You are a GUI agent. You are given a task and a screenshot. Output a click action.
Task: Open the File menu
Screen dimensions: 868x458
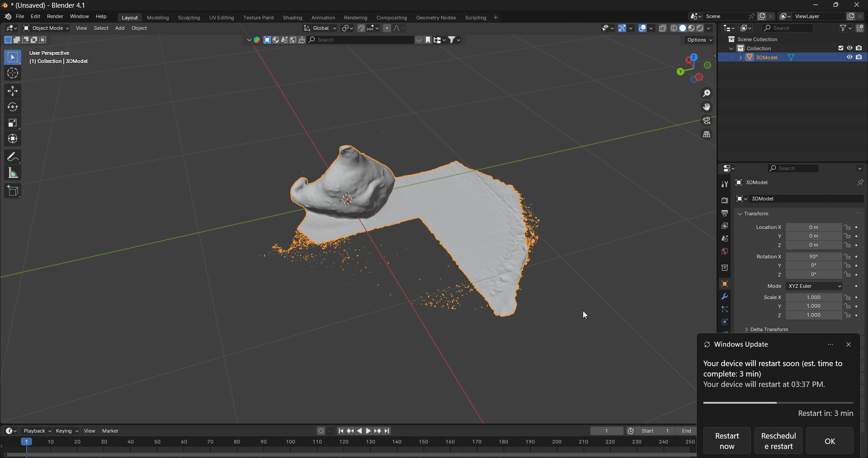coord(20,16)
